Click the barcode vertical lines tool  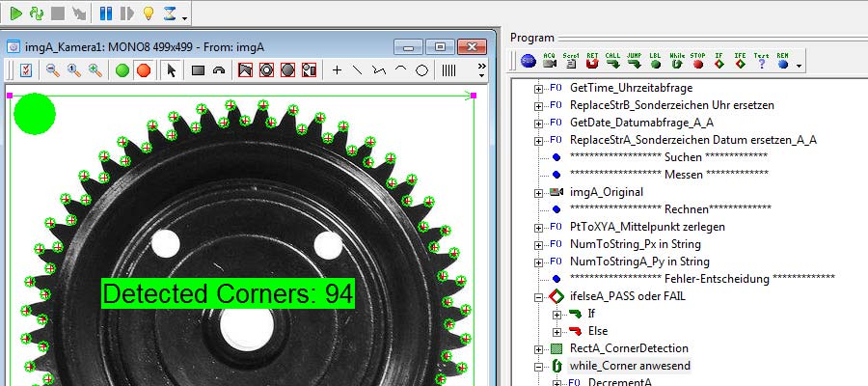[448, 70]
